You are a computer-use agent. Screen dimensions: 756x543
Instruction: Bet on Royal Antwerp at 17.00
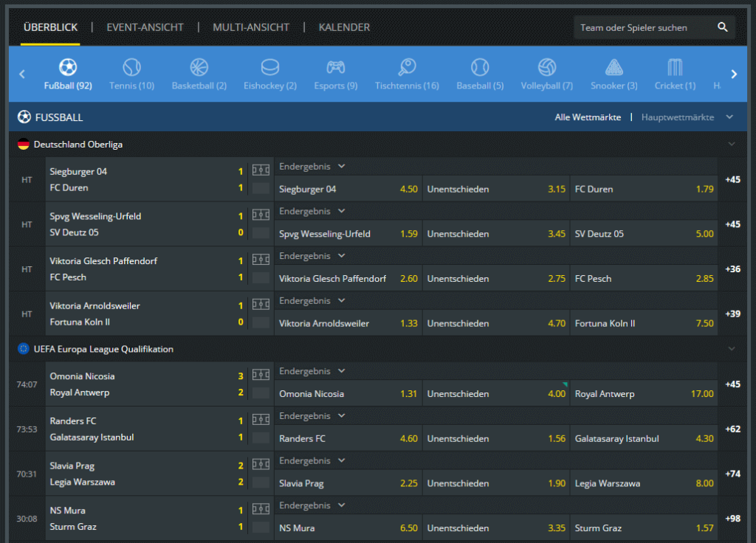tap(644, 394)
